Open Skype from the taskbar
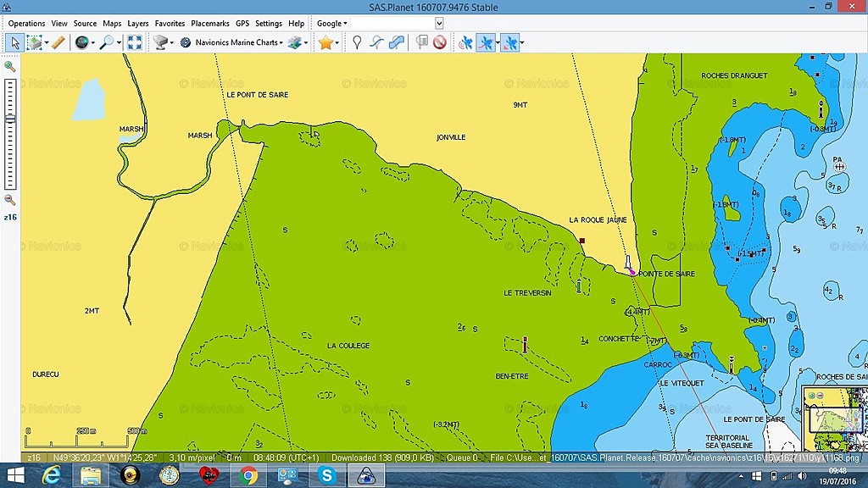Screen dimensions: 868x488 [326, 475]
